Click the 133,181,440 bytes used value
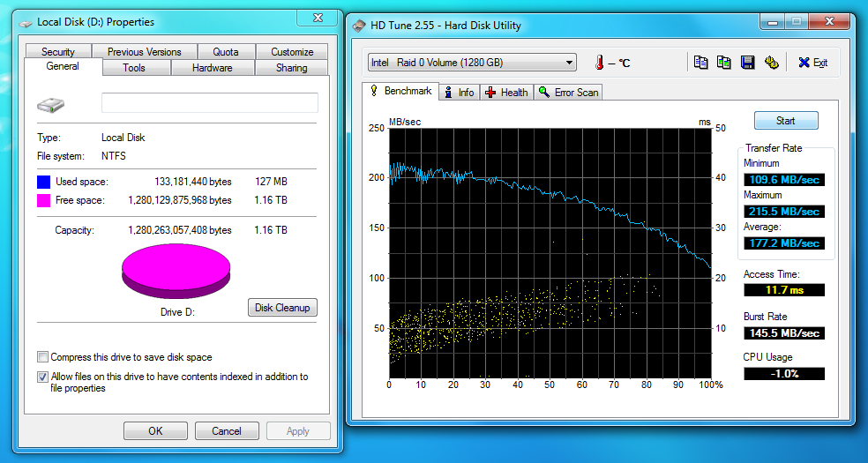868x463 pixels. pyautogui.click(x=193, y=182)
